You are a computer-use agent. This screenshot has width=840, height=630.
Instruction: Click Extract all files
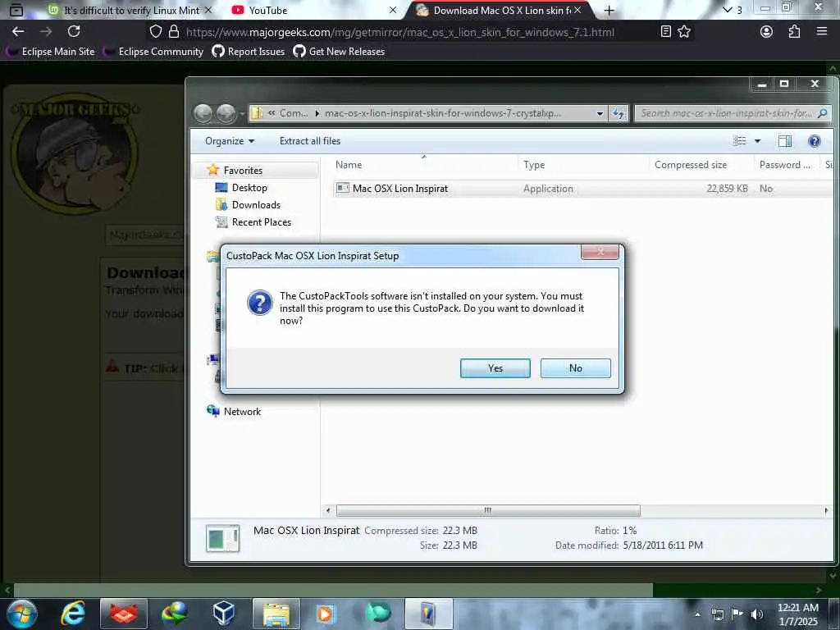[309, 141]
